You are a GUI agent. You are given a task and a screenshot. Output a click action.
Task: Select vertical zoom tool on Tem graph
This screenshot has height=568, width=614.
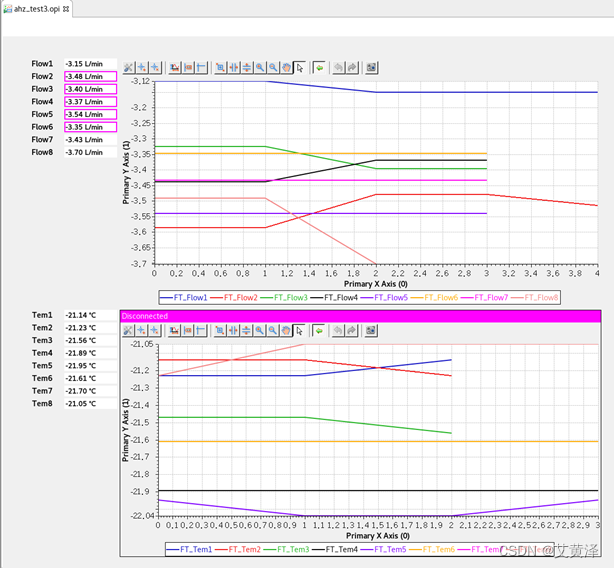pos(246,331)
